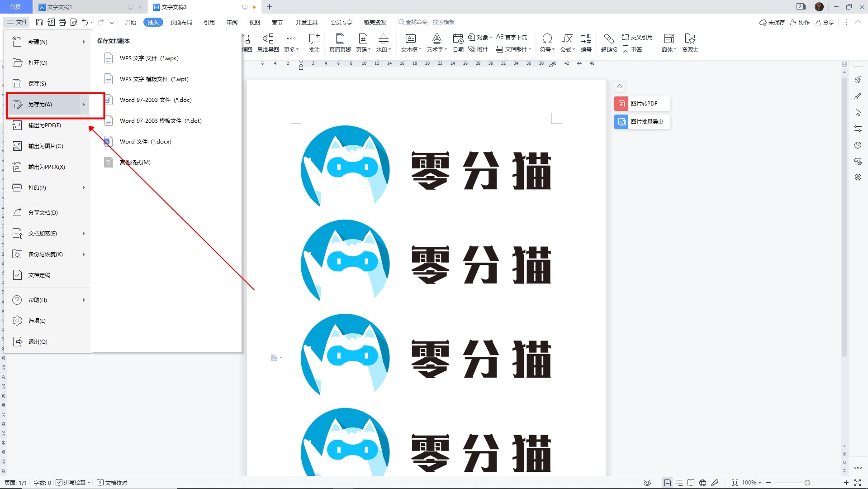Viewport: 868px width, 489px height.
Task: Click the print icon in quick toolbar
Action: click(62, 22)
